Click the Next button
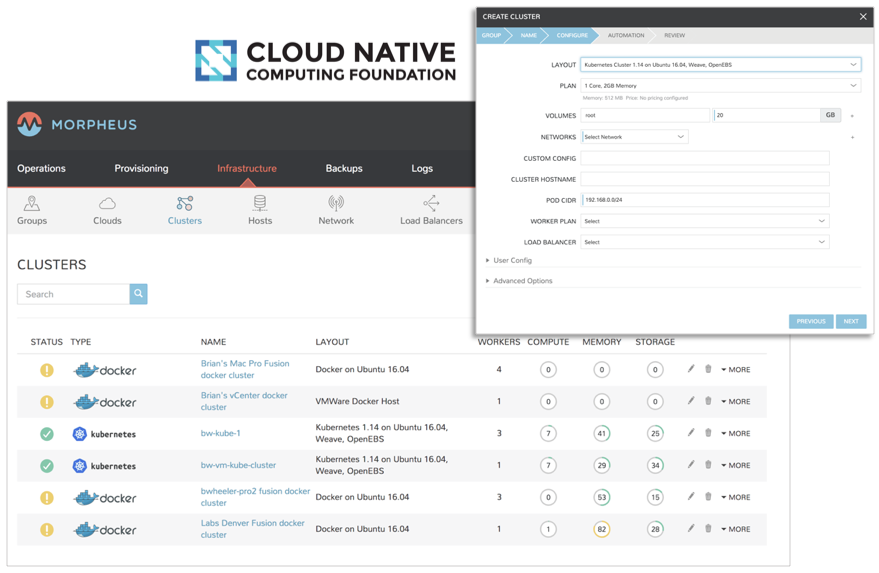The image size is (879, 573). (x=851, y=321)
